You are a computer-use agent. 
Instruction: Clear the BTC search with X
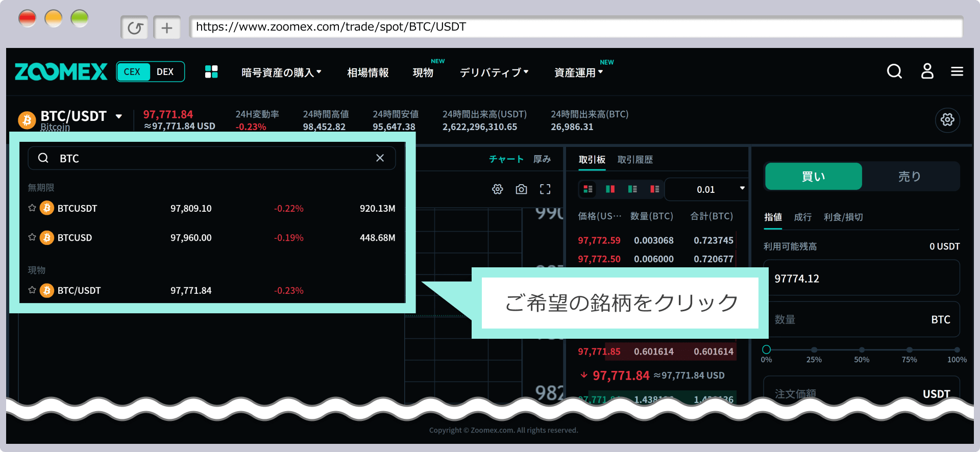tap(380, 158)
